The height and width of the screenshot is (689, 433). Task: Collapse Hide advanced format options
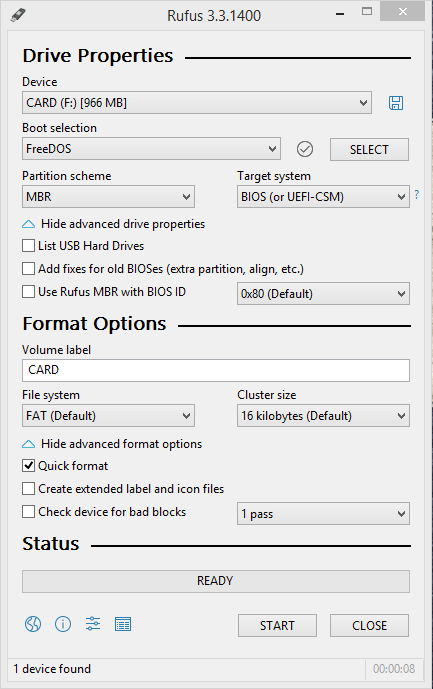pos(112,444)
